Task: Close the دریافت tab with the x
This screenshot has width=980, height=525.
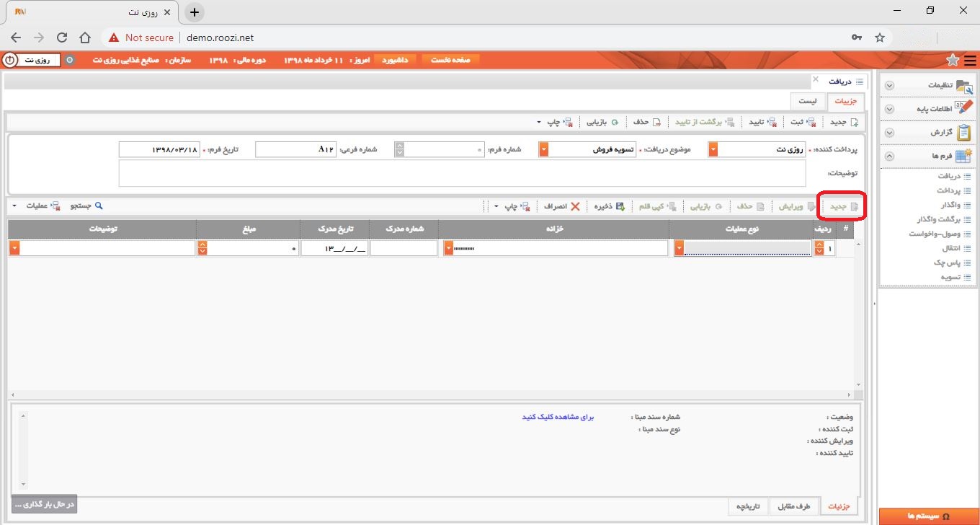Action: (x=816, y=79)
